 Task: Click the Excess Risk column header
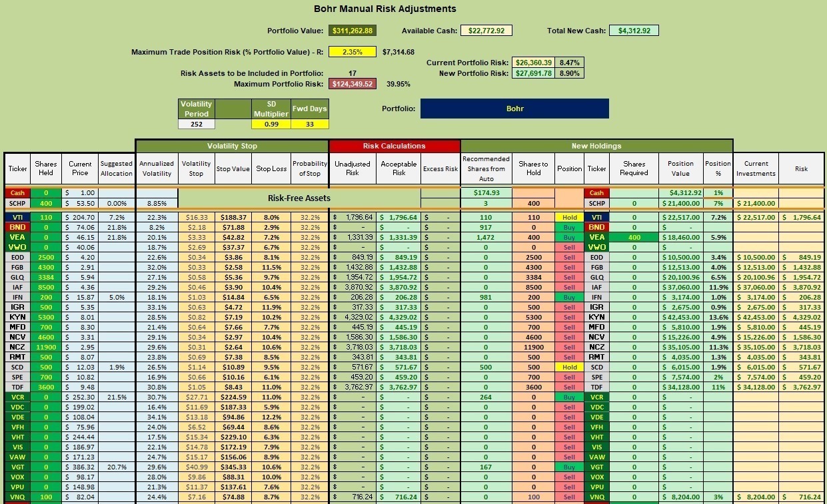pos(440,168)
